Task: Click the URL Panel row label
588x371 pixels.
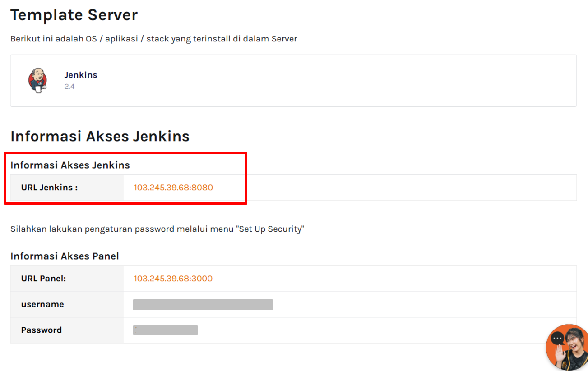Action: coord(43,279)
